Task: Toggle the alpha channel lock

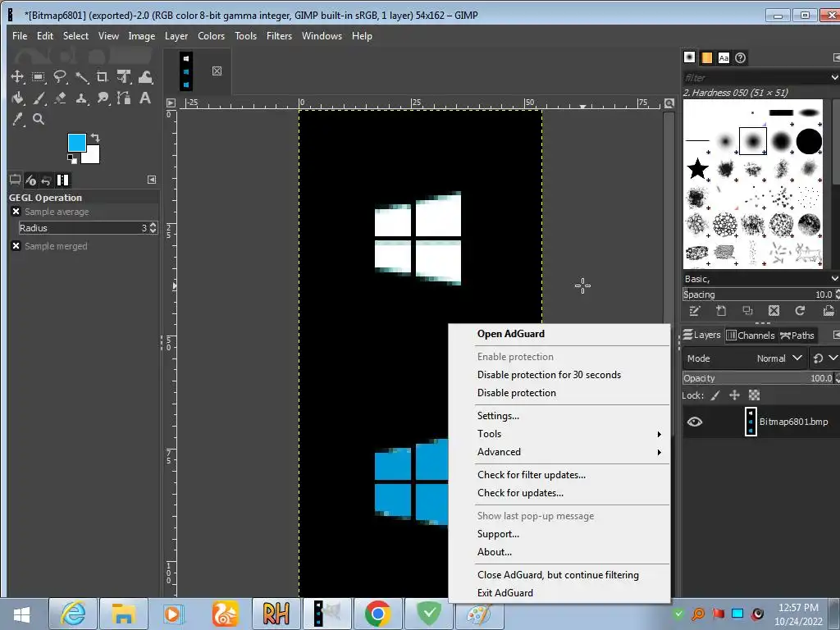Action: tap(755, 395)
